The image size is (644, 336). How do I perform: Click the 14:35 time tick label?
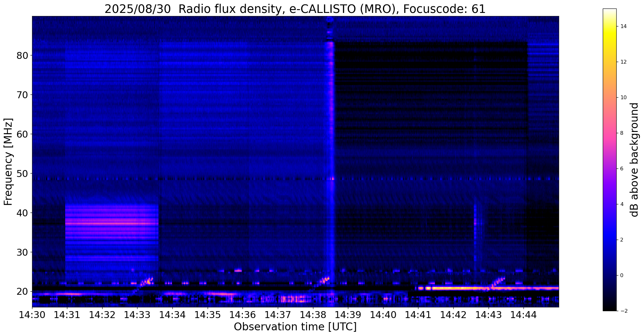[208, 315]
